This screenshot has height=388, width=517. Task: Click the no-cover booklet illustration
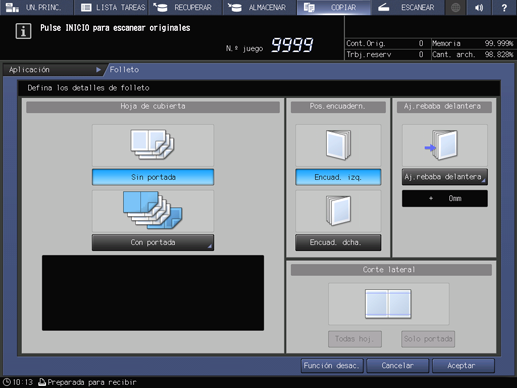coord(153,145)
